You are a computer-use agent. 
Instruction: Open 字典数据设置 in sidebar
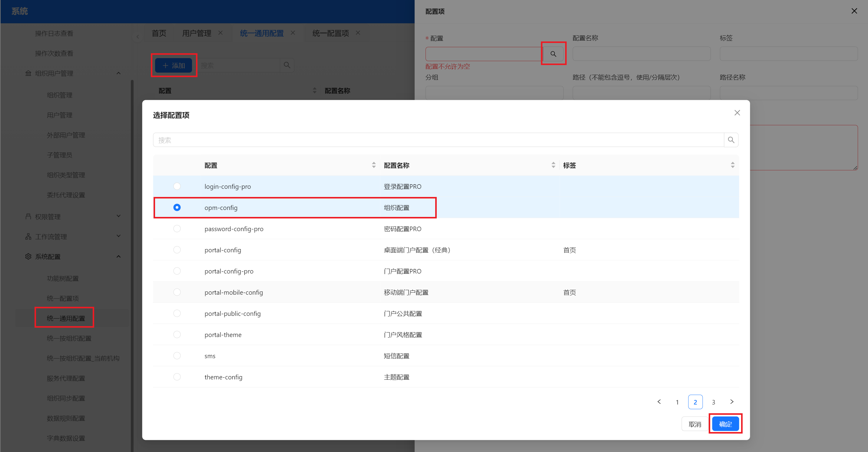66,438
